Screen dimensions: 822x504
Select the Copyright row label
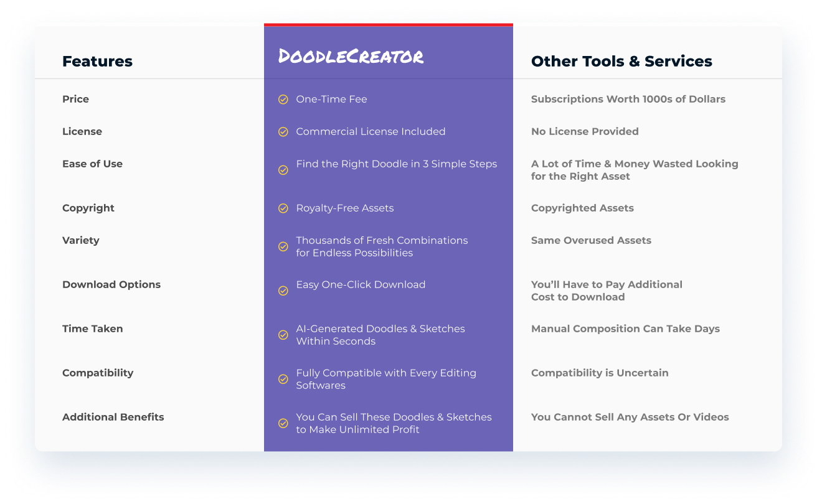(x=88, y=208)
